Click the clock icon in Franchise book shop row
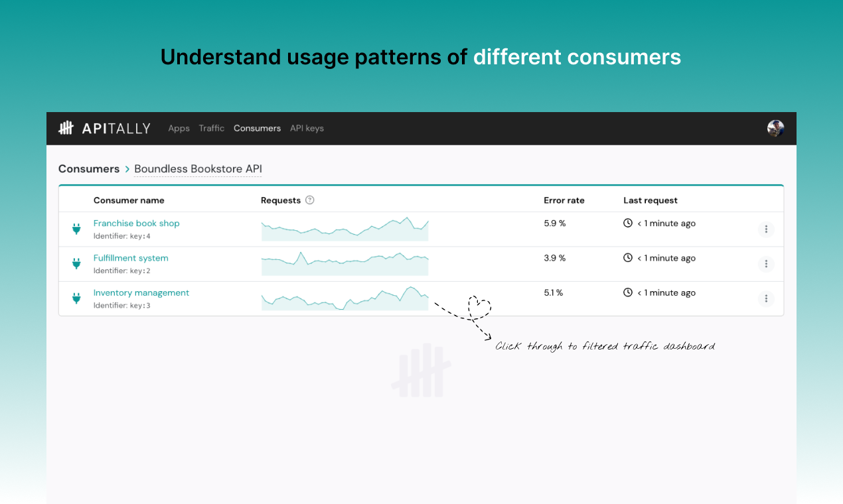Screen dimensions: 843x504 (628, 223)
